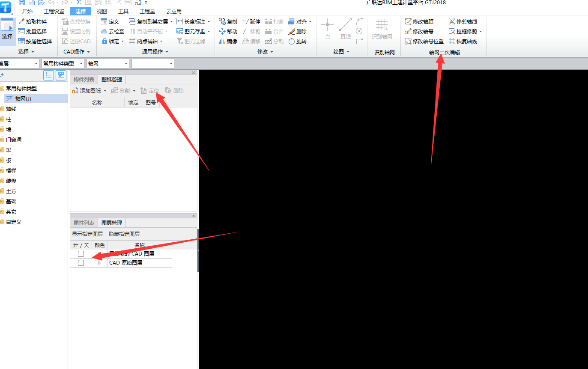This screenshot has height=369, width=588.
Task: Toggle checkbox for CAD 原始图层
Action: coord(81,263)
